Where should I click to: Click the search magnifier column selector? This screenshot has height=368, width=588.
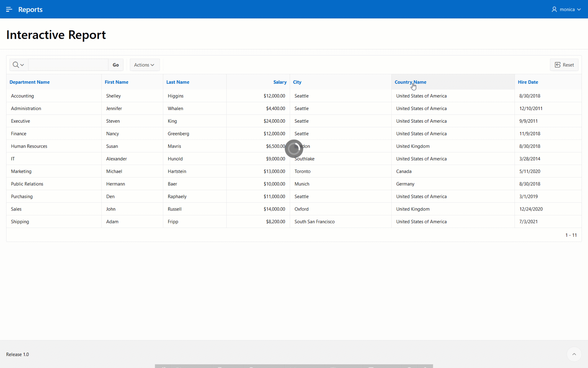click(18, 65)
